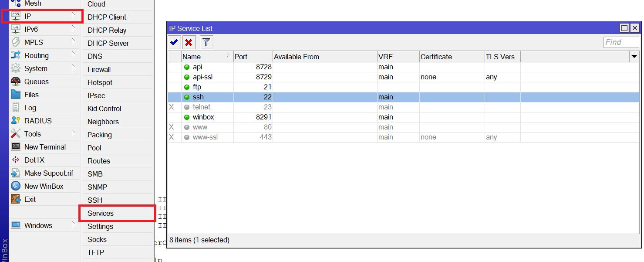The height and width of the screenshot is (262, 644).
Task: Click the X disabled flag for www-ssl
Action: 171,137
